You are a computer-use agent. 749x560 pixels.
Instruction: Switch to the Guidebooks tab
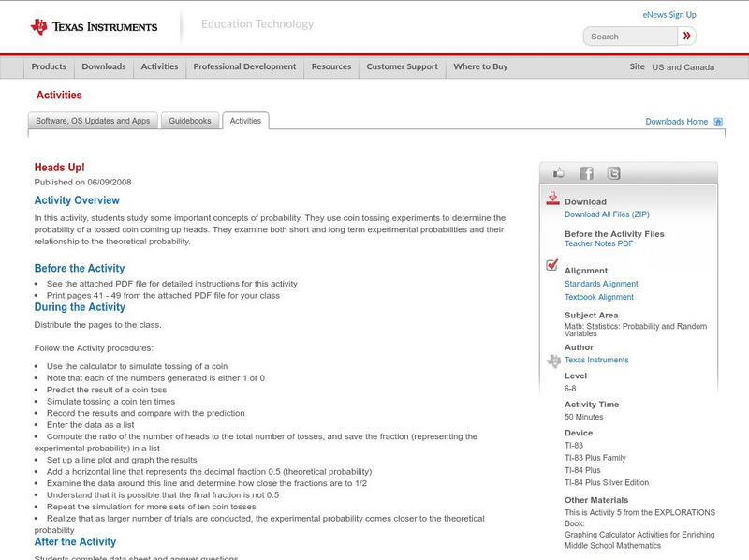(x=190, y=121)
